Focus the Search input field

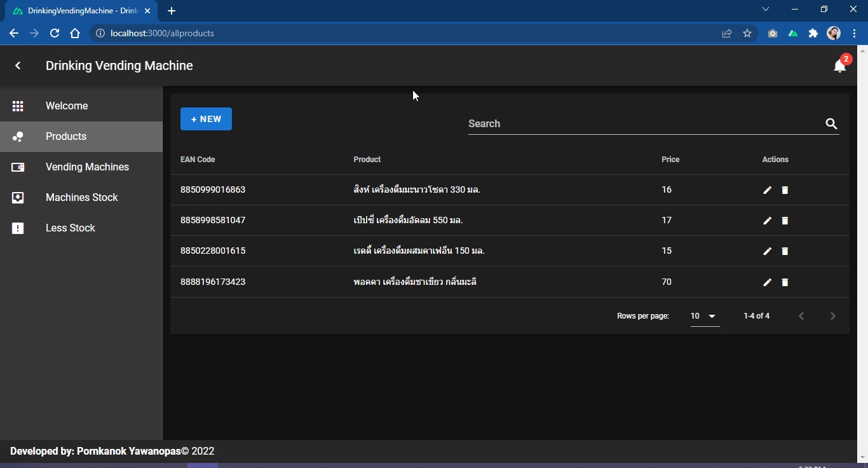point(645,124)
